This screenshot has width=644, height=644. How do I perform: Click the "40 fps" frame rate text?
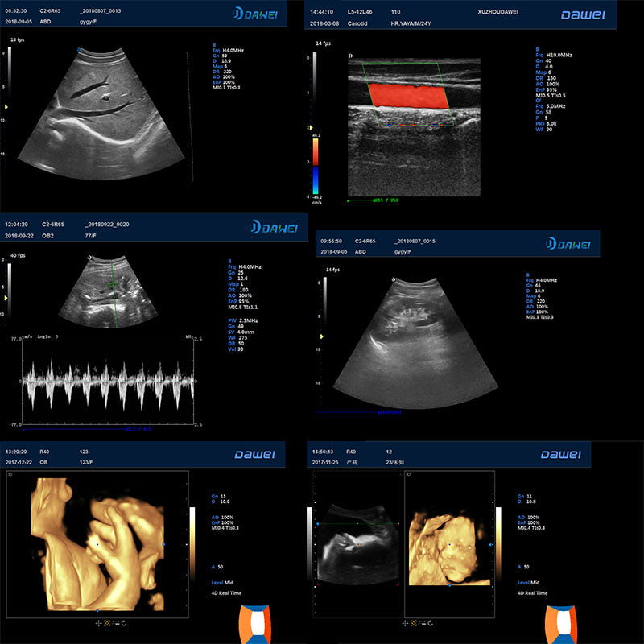[x=18, y=255]
